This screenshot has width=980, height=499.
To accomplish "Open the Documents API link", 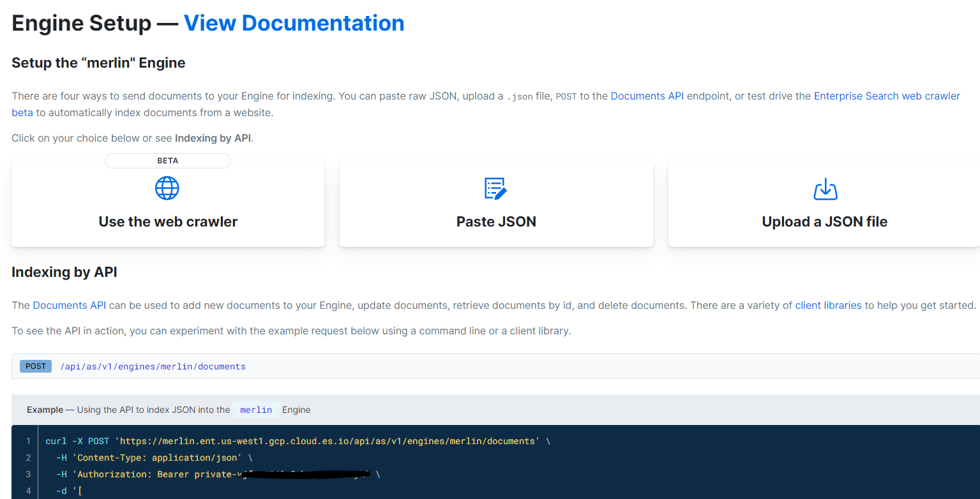I will point(647,96).
